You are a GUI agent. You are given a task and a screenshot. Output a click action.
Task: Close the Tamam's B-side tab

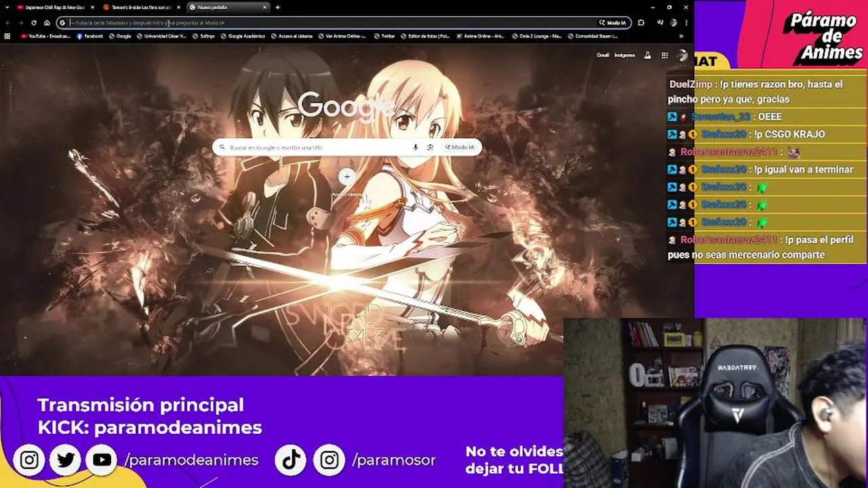coord(178,7)
